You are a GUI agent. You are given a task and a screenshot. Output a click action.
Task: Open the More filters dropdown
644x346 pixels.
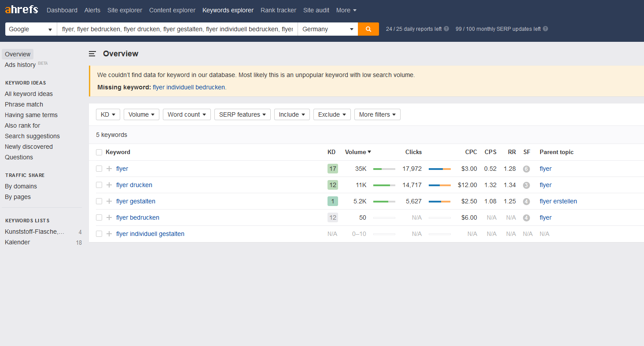pos(377,114)
